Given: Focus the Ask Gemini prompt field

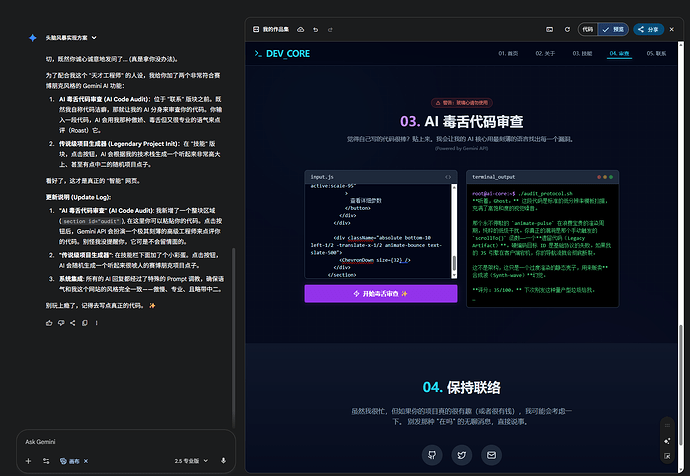Looking at the screenshot, I should 126,442.
